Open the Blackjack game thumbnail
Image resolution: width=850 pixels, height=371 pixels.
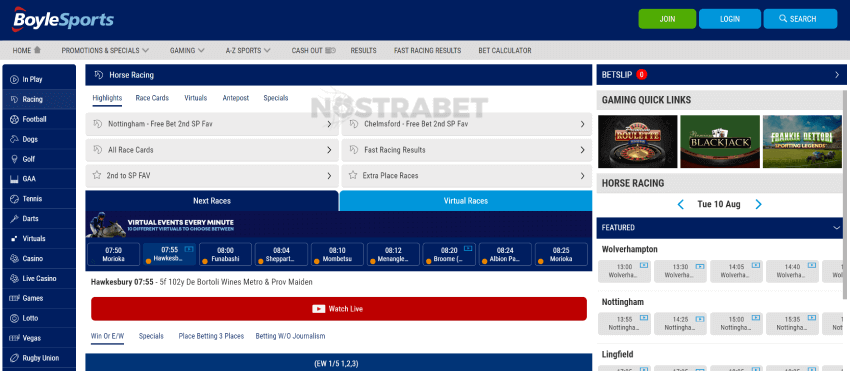[x=720, y=142]
